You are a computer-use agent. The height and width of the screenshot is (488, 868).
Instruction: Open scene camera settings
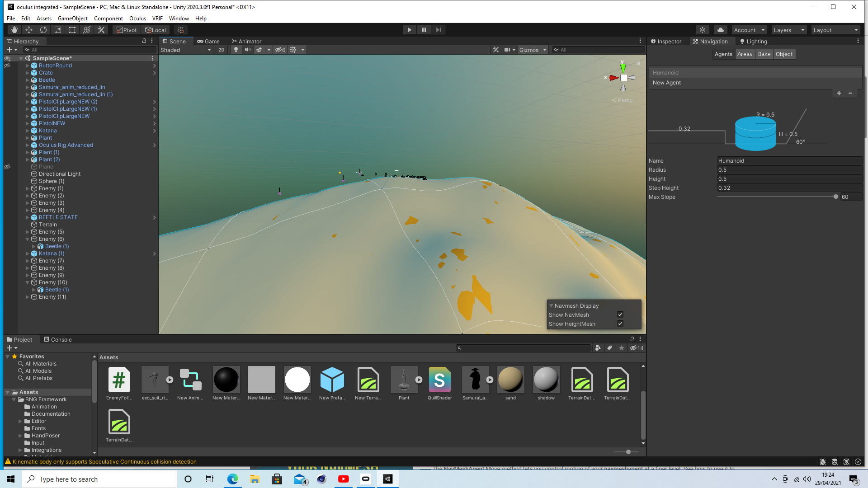click(x=507, y=50)
